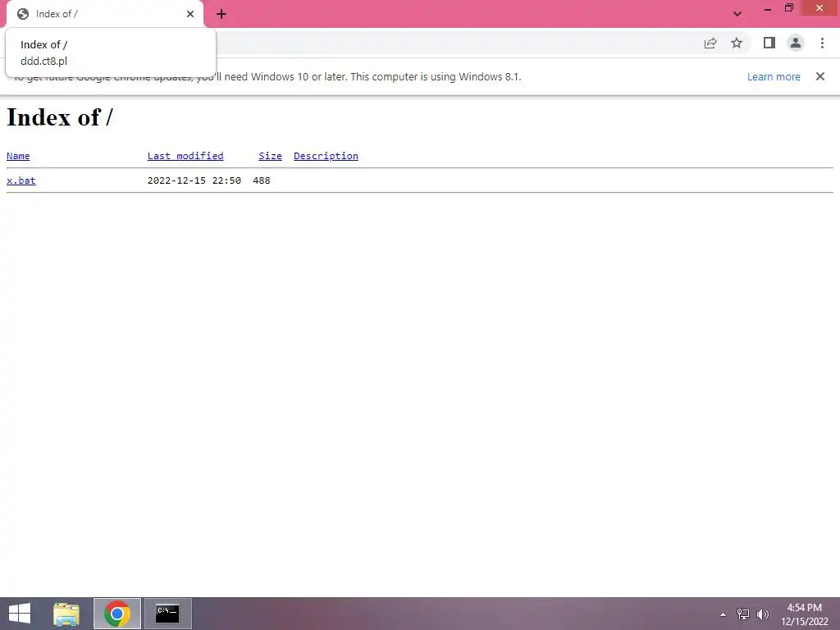Switch to Chrome in the taskbar
The height and width of the screenshot is (630, 840).
117,614
